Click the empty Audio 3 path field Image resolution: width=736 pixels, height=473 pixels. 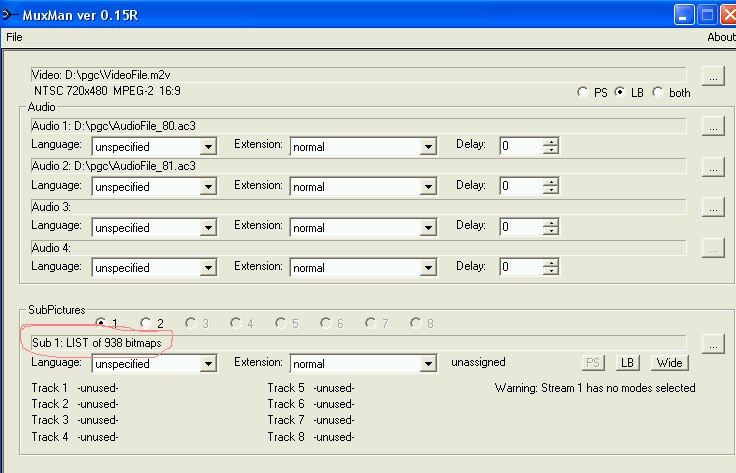pos(359,207)
